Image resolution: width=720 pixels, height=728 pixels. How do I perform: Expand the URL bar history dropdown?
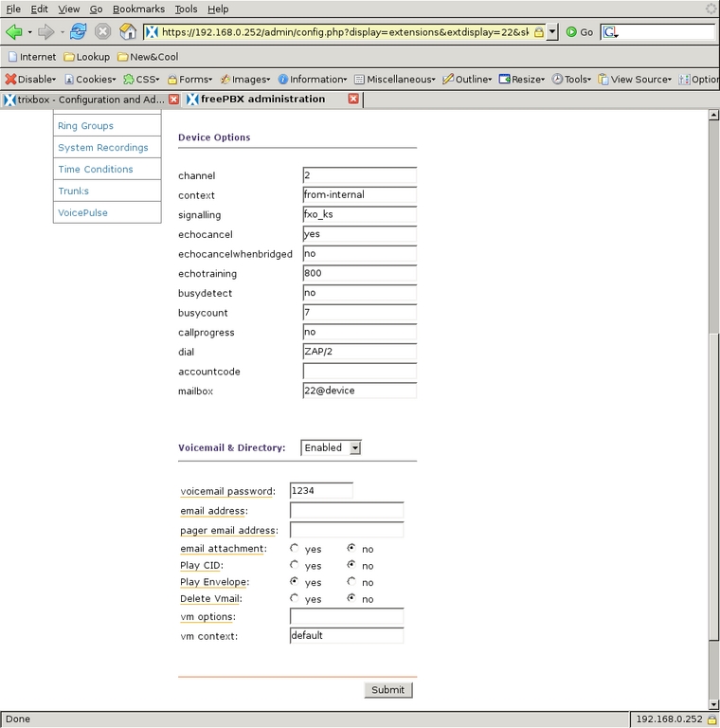(x=552, y=31)
